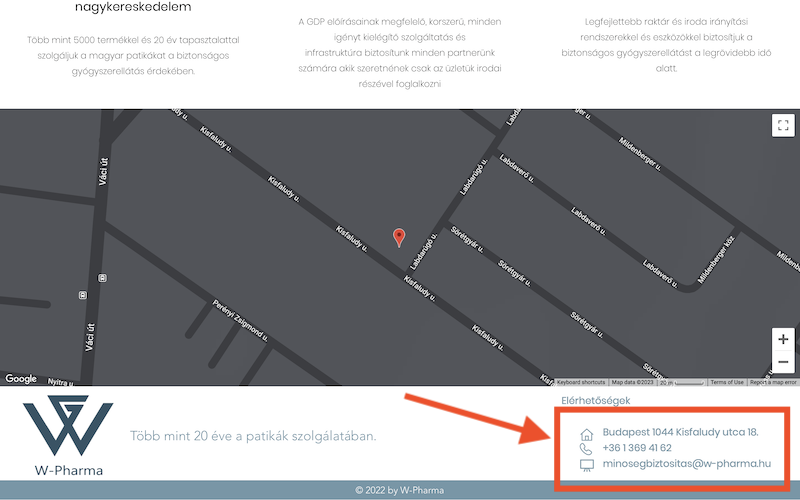This screenshot has width=800, height=500.
Task: Click the phone icon beside number
Action: [x=586, y=449]
